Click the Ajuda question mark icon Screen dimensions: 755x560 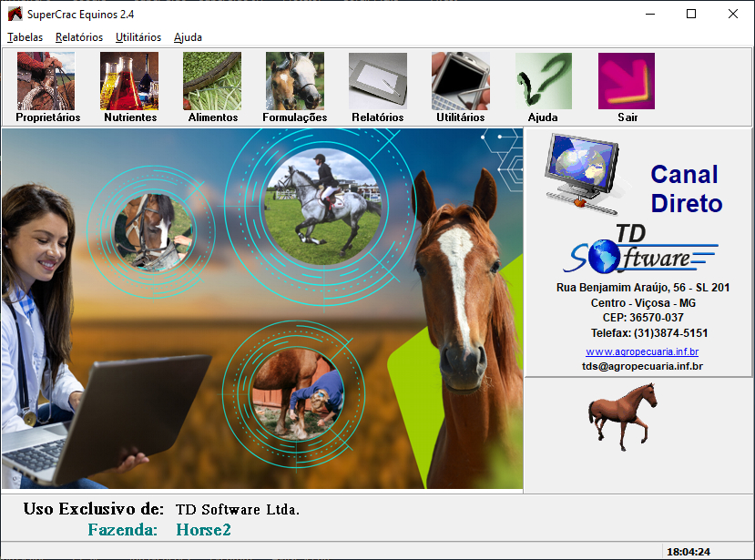click(543, 81)
